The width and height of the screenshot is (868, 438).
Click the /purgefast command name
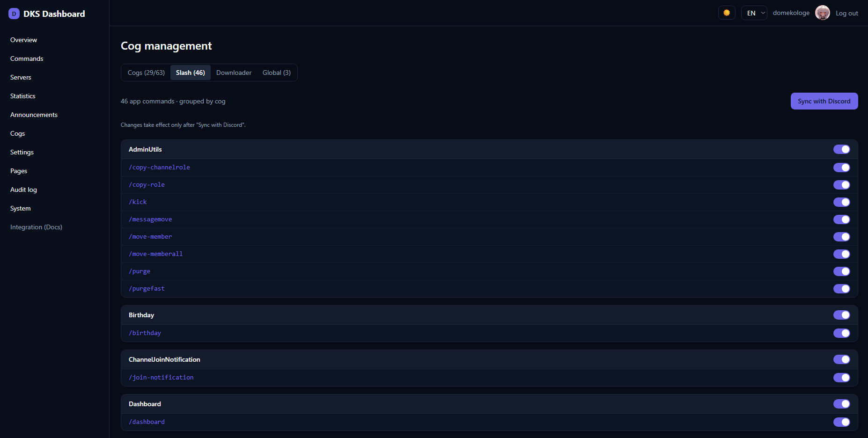click(x=147, y=289)
